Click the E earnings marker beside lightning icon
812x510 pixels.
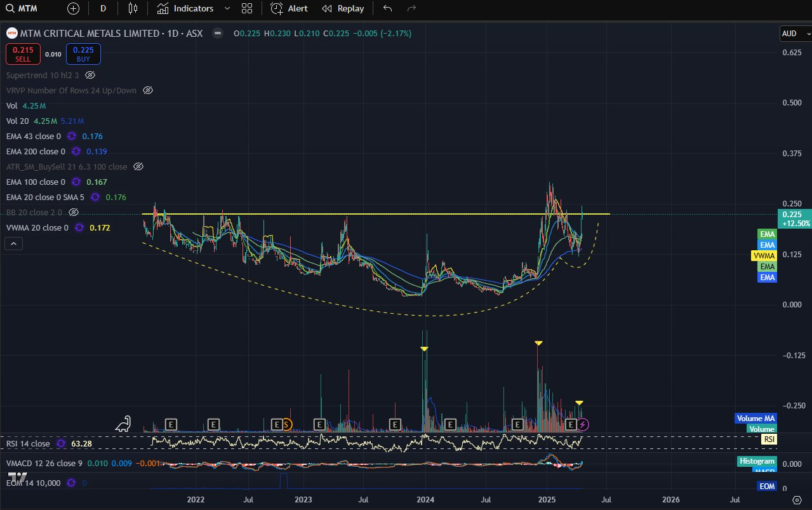coord(571,424)
